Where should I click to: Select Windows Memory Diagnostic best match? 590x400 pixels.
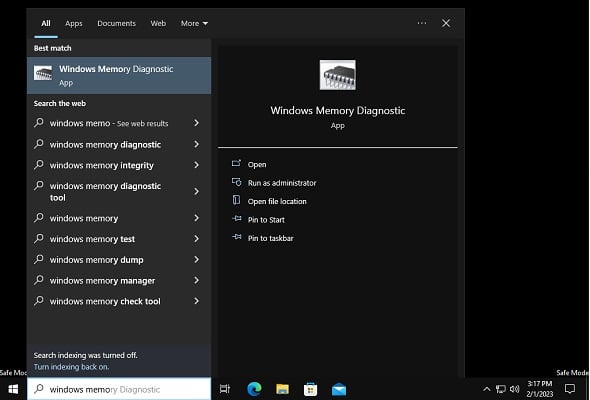119,75
